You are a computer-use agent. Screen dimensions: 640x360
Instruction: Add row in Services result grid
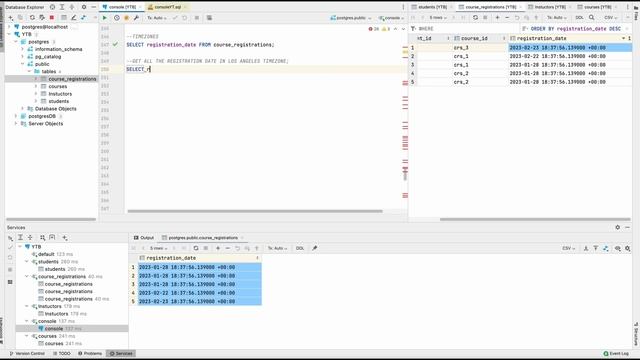coord(218,248)
